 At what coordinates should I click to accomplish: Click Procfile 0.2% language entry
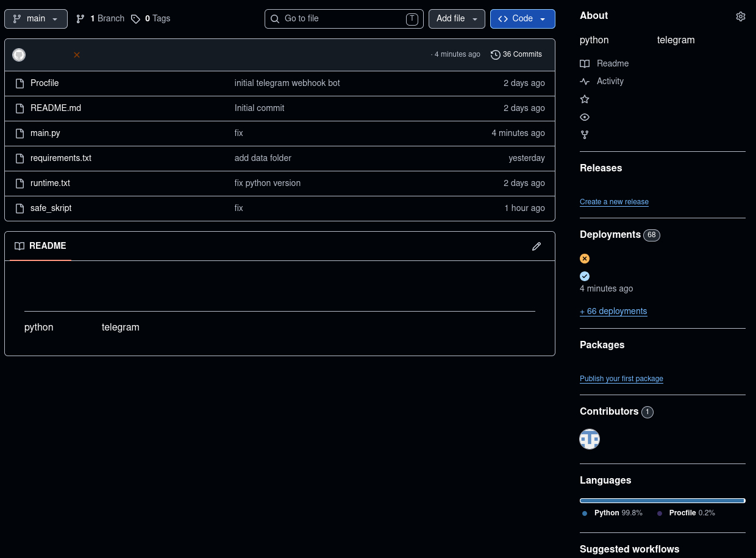click(686, 513)
